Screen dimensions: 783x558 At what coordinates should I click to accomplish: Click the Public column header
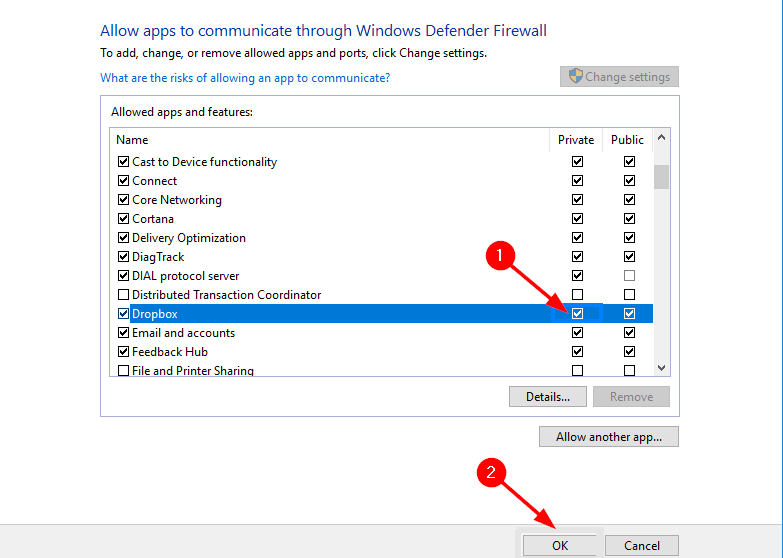pyautogui.click(x=628, y=140)
